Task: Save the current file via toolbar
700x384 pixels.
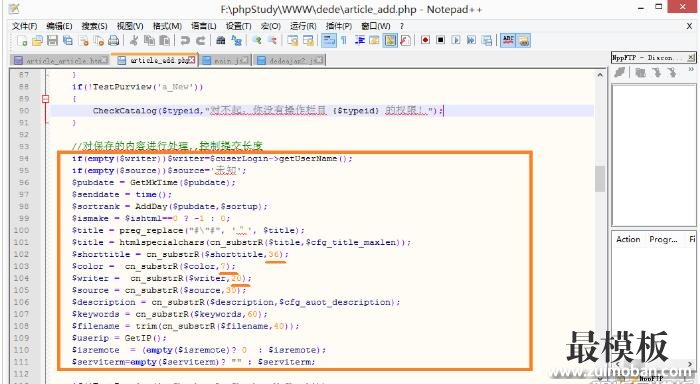Action: tap(52, 41)
